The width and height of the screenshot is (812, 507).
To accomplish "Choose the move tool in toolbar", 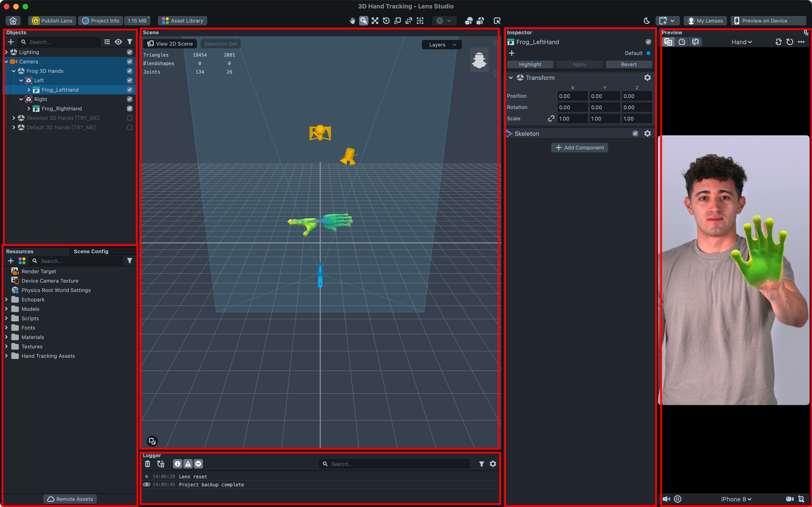I will coord(375,21).
